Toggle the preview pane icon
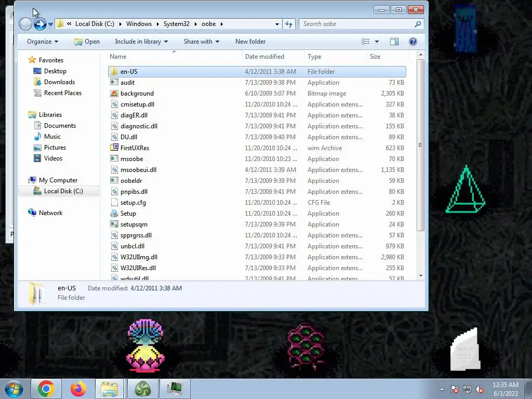 click(394, 42)
